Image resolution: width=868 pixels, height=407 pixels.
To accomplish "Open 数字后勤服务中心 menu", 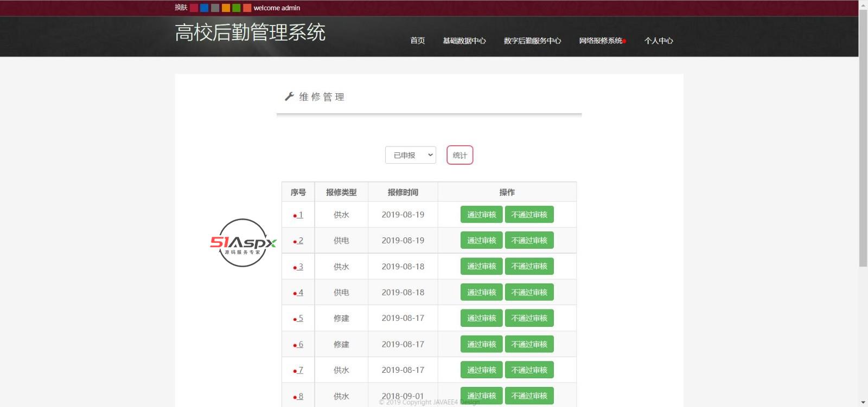I will 532,41.
